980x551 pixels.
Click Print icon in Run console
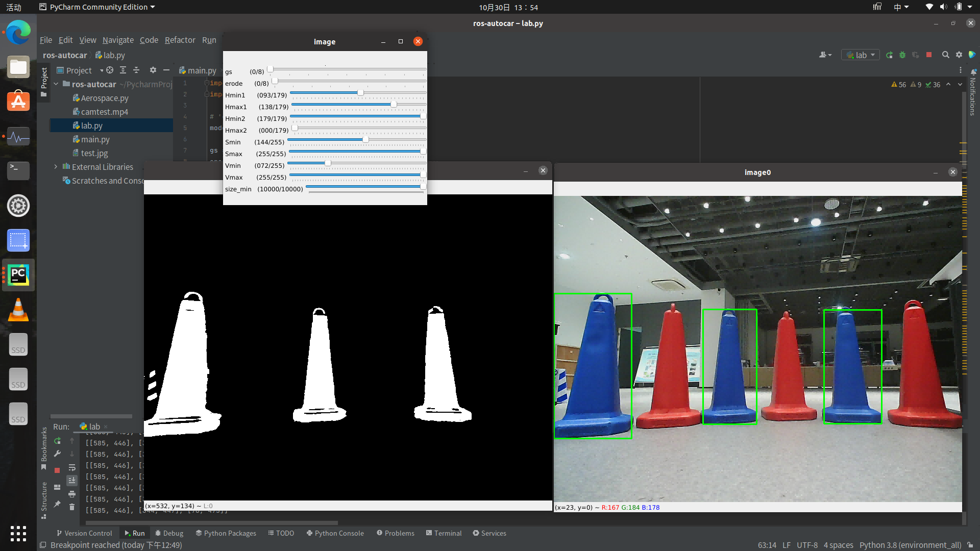72,494
